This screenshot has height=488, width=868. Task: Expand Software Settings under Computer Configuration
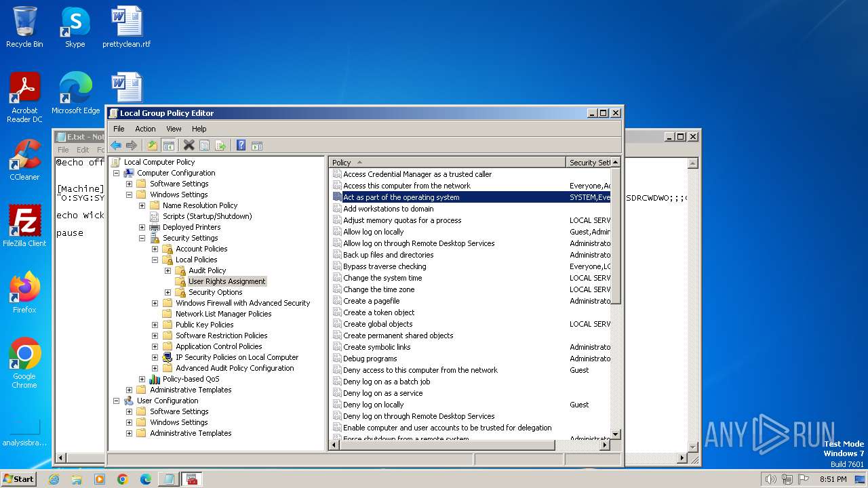pyautogui.click(x=129, y=184)
